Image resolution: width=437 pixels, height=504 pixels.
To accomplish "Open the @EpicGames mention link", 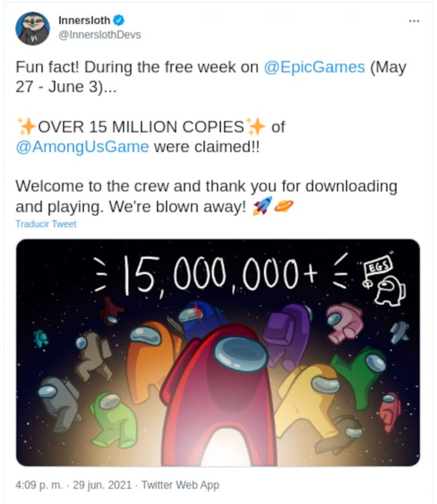I will click(x=315, y=67).
